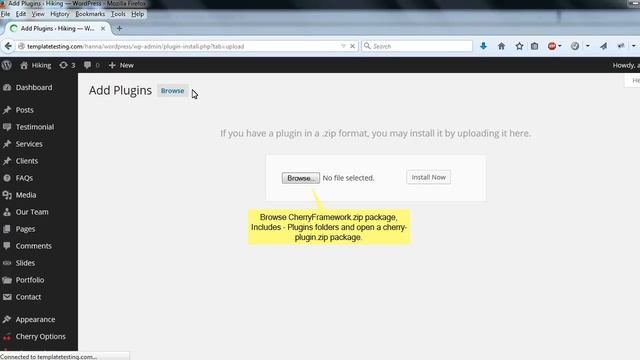Open the New content menu
Image resolution: width=640 pixels, height=360 pixels.
coord(121,65)
